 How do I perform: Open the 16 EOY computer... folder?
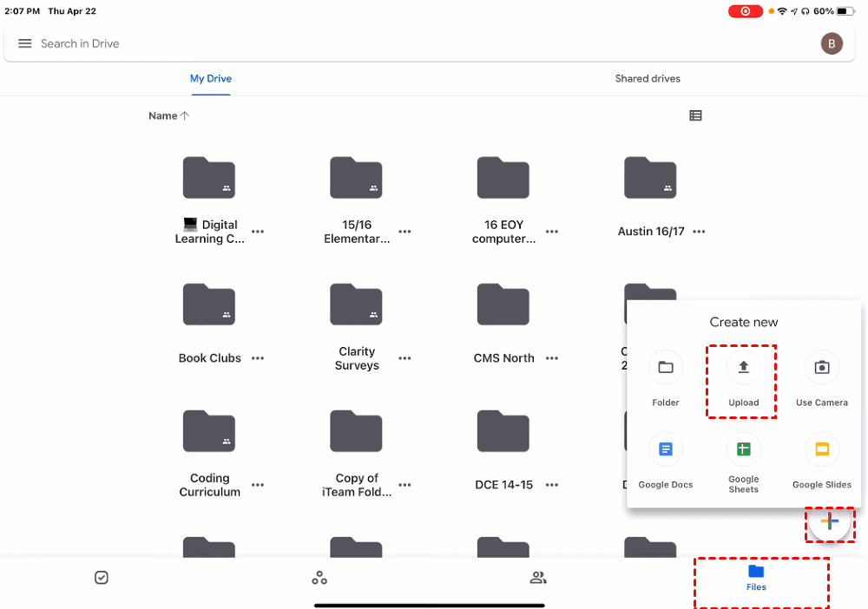(503, 178)
